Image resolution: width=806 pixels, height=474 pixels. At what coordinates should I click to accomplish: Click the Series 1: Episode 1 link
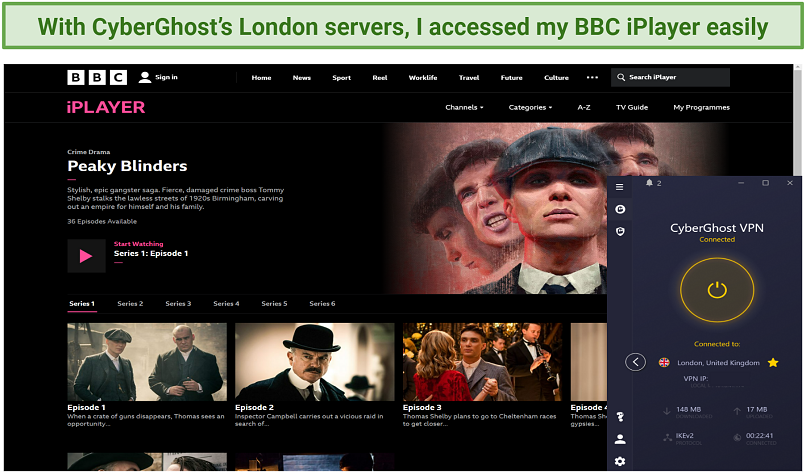[x=151, y=253]
